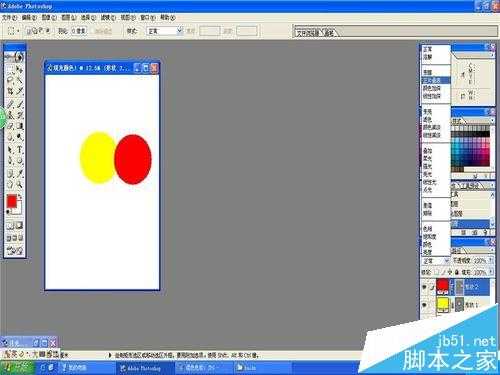Select the Path Selection tool
Screen dimensions: 500x375
pyautogui.click(x=11, y=150)
